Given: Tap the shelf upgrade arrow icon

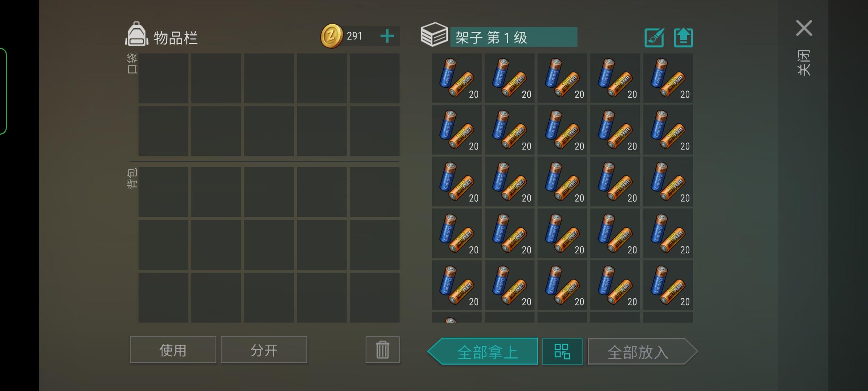Looking at the screenshot, I should pos(683,38).
